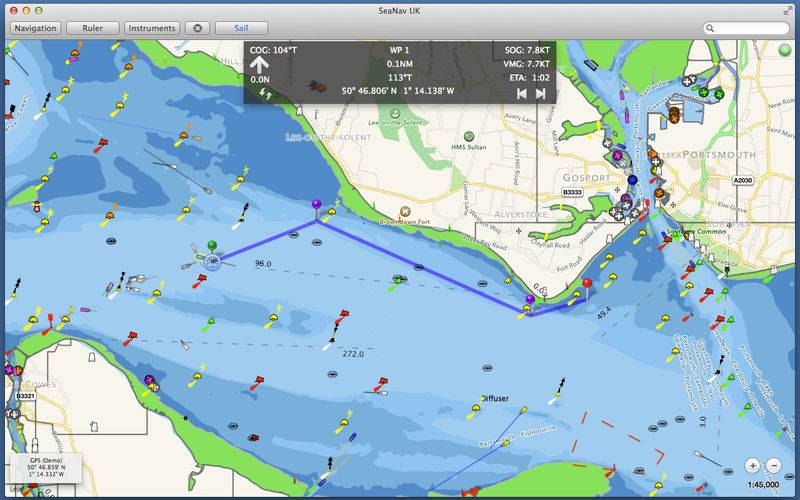The width and height of the screenshot is (800, 500).
Task: Click the 0.1NM distance-to-waypoint value
Action: pyautogui.click(x=399, y=64)
